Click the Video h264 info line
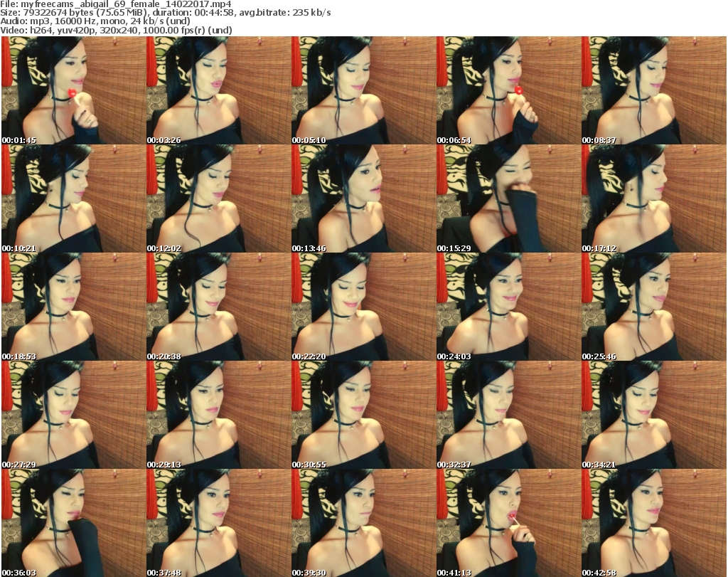 [x=116, y=30]
